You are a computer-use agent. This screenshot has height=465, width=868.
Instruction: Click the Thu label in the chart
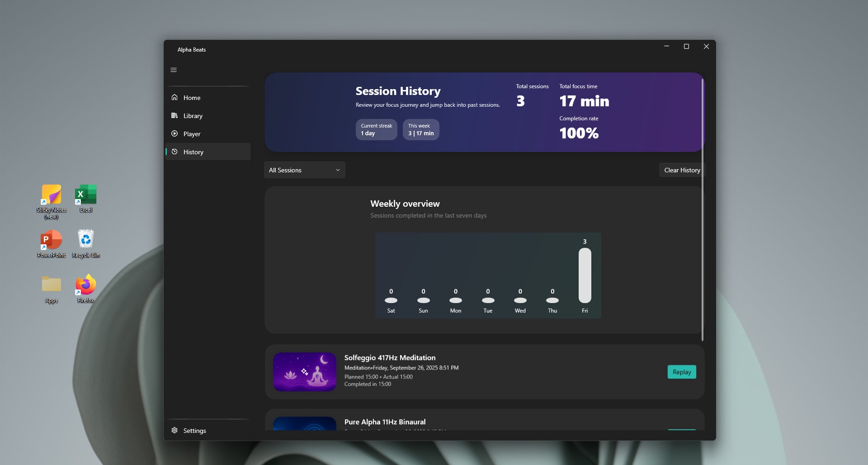[552, 311]
